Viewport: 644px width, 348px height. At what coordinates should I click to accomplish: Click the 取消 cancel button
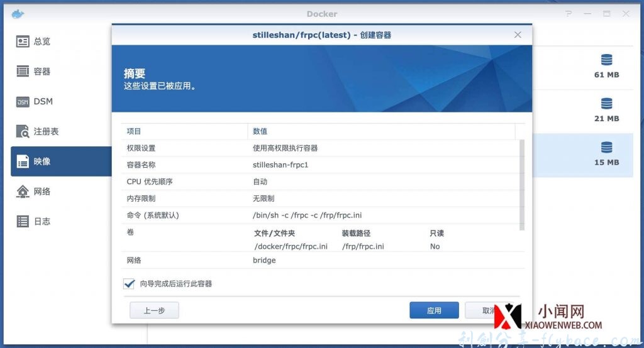point(488,311)
